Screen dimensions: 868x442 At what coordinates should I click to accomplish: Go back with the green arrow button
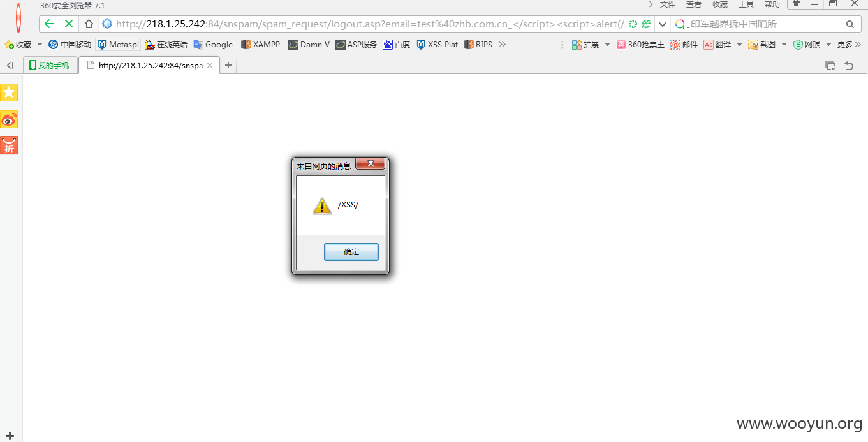coord(50,24)
